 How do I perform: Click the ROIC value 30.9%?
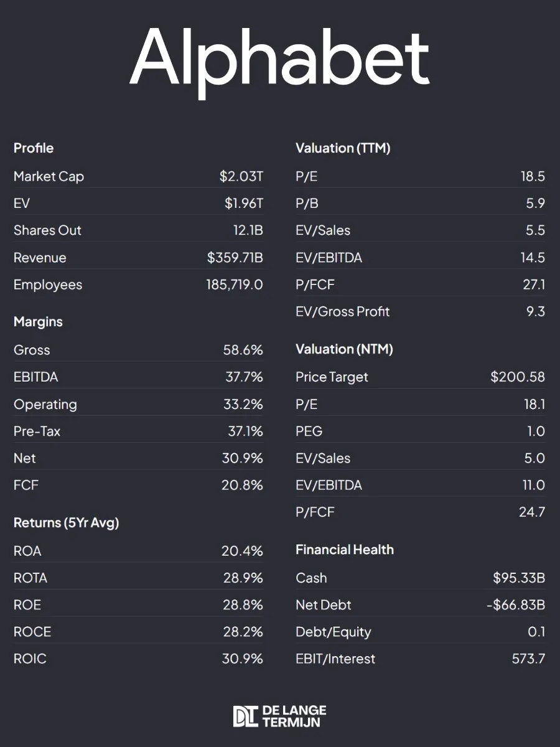pyautogui.click(x=243, y=659)
